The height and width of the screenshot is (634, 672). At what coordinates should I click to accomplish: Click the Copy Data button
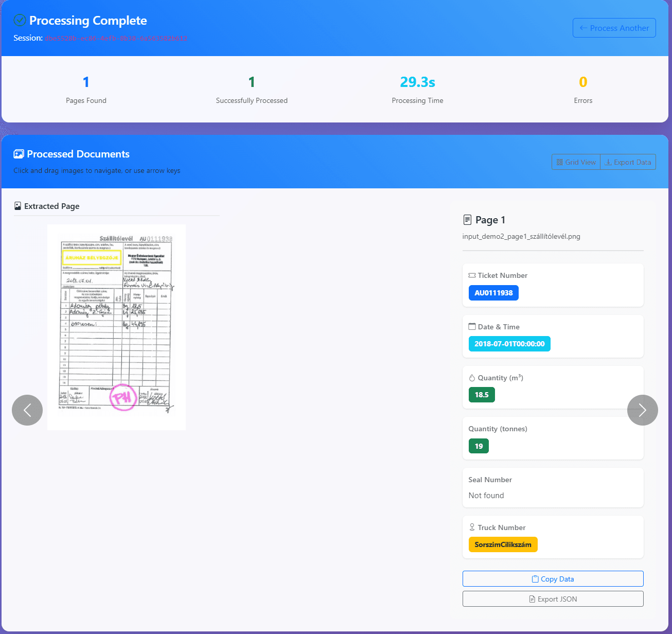pos(553,579)
